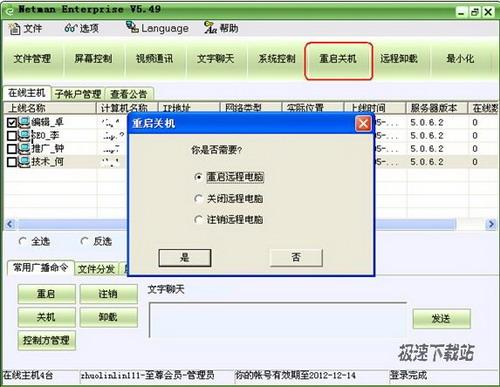500x387 pixels.
Task: Click the 屏幕控制 toolbar button
Action: 93,59
